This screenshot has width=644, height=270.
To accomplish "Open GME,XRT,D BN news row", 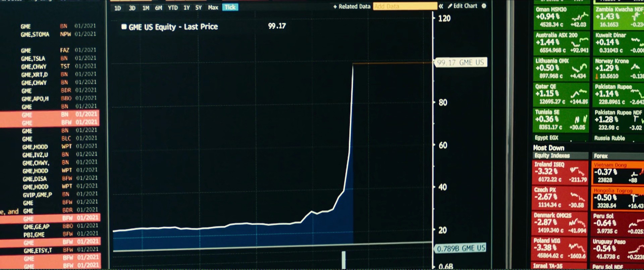I will [x=59, y=75].
